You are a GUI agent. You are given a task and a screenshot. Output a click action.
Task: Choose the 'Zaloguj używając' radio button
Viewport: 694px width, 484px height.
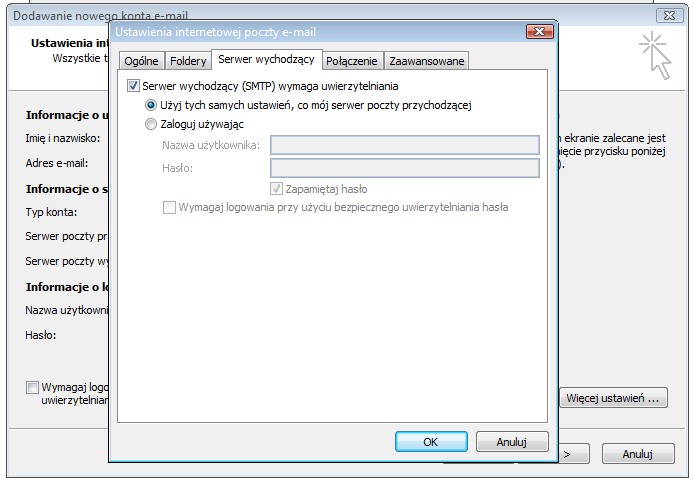click(151, 124)
